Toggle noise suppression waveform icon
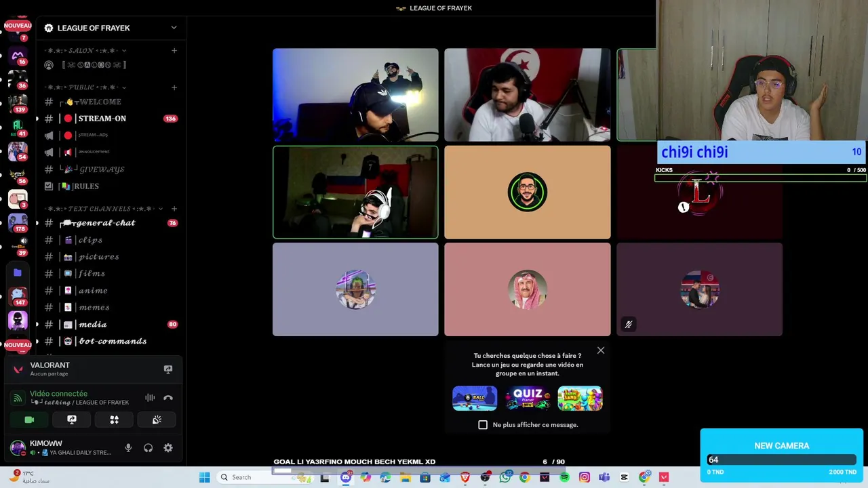The height and width of the screenshot is (488, 868). pos(150,398)
